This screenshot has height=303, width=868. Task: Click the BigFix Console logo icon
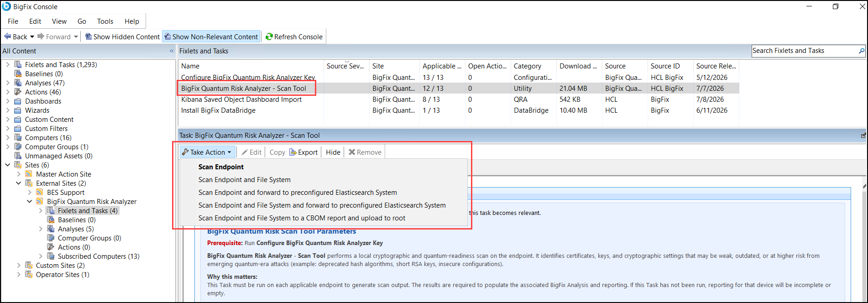click(x=6, y=6)
